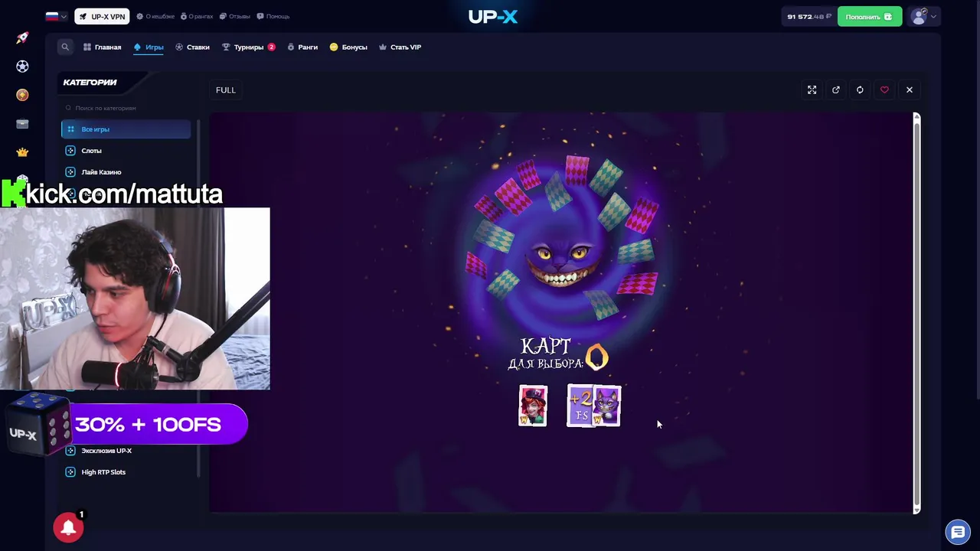Screen dimensions: 980x551
Task: Go to the 'Главная' home tab
Action: click(x=102, y=47)
